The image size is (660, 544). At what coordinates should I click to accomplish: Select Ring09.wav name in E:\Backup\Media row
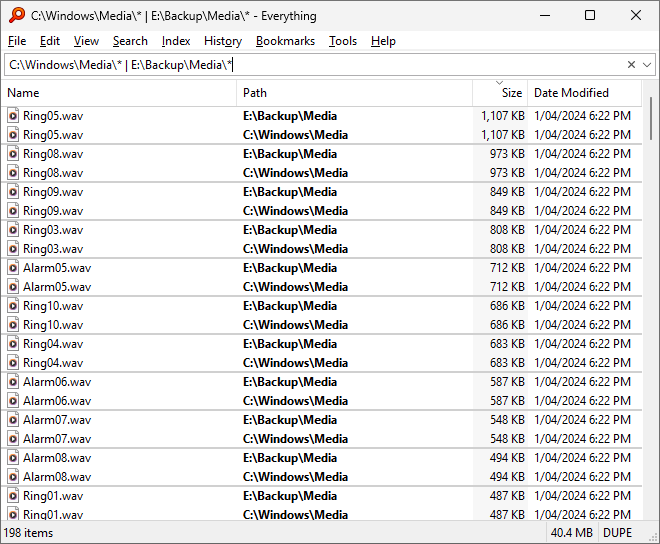53,192
